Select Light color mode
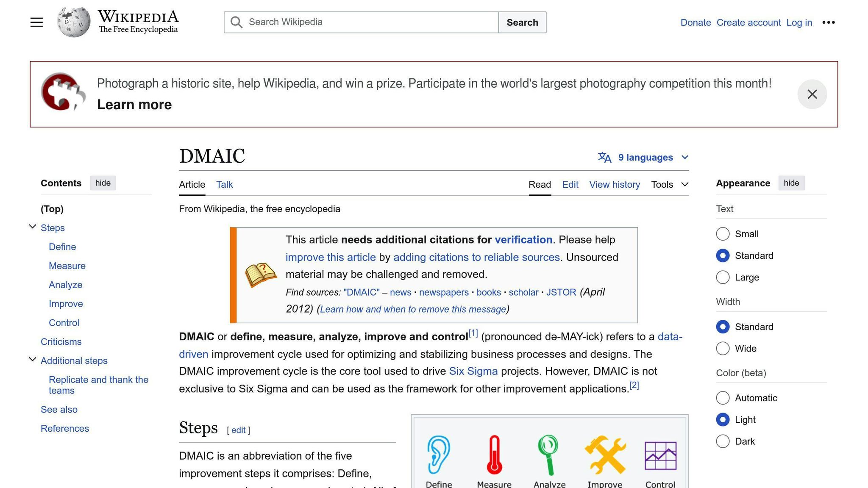Screen dimensions: 868x488 pos(723,419)
